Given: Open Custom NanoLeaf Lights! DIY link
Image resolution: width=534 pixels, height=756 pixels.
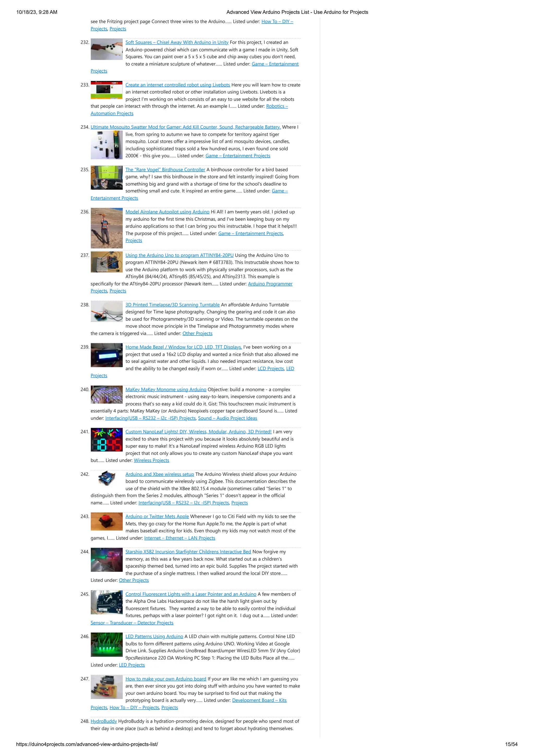Looking at the screenshot, I should pos(198,432).
